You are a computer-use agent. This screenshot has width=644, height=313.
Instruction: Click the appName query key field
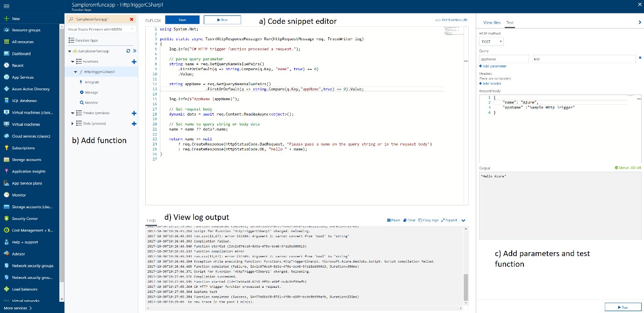tap(504, 59)
